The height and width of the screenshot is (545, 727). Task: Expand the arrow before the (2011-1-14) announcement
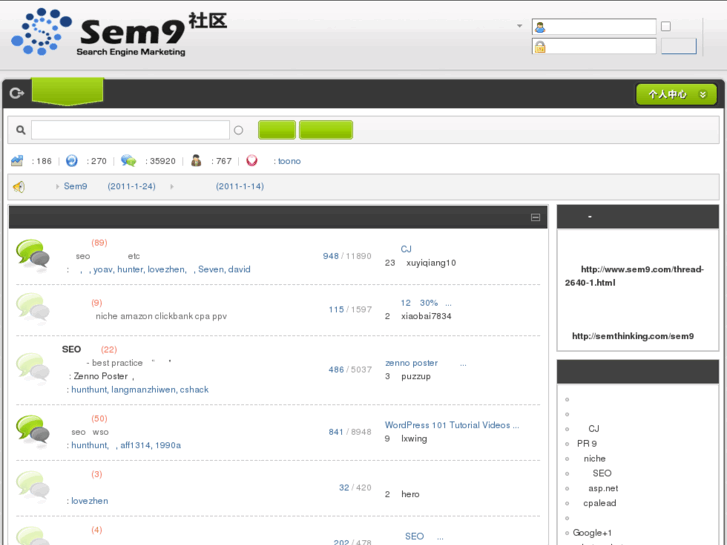pyautogui.click(x=172, y=186)
